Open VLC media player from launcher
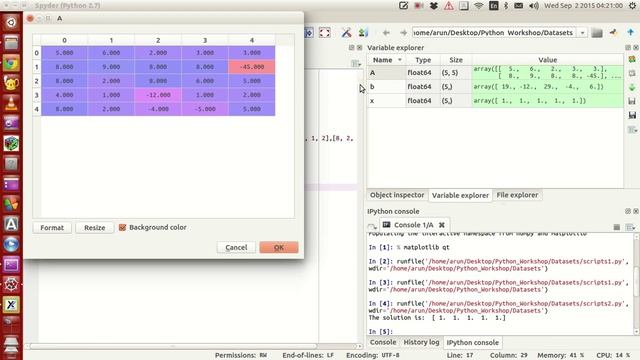The image size is (640, 360). [x=11, y=103]
